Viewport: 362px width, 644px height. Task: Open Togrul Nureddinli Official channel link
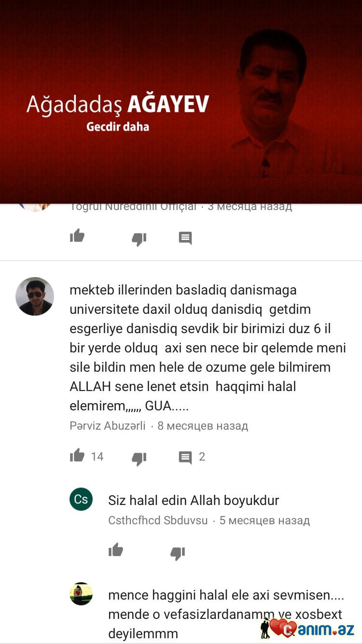(133, 207)
